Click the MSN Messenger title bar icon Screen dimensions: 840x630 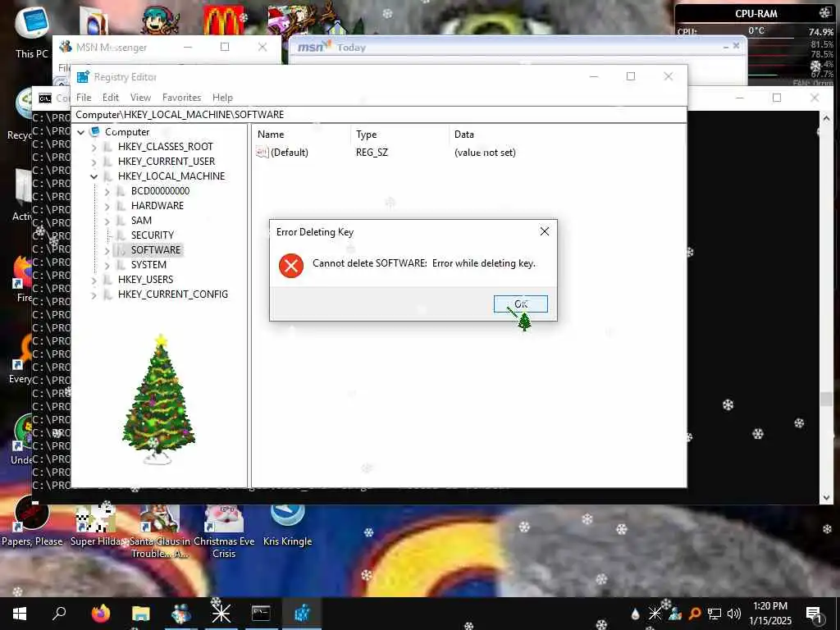(x=66, y=47)
